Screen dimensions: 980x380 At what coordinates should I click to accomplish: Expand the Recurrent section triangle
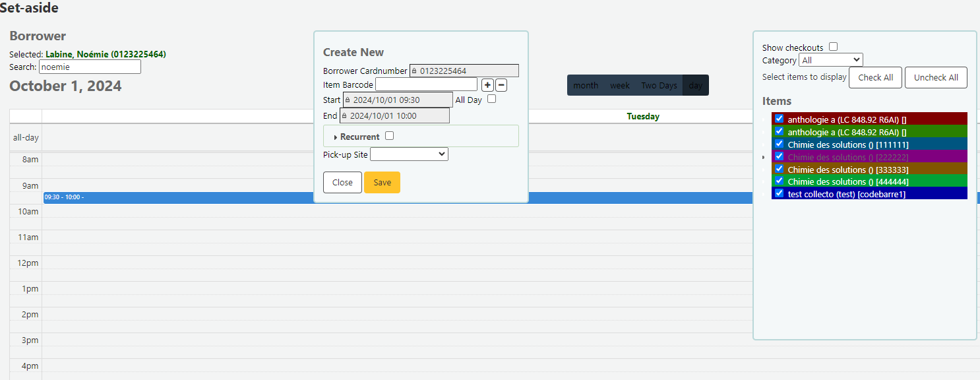(x=335, y=137)
